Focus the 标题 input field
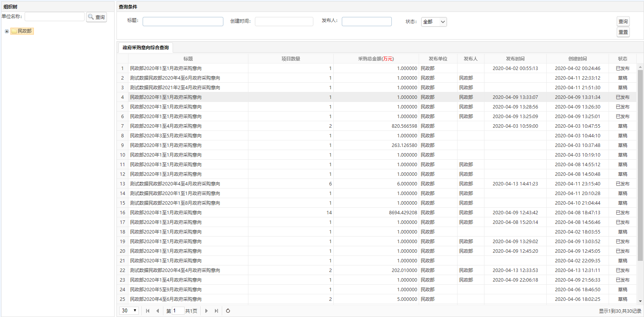 point(183,22)
